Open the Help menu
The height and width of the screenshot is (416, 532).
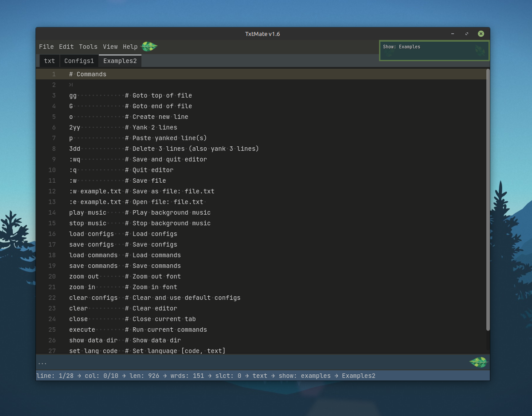coord(130,47)
